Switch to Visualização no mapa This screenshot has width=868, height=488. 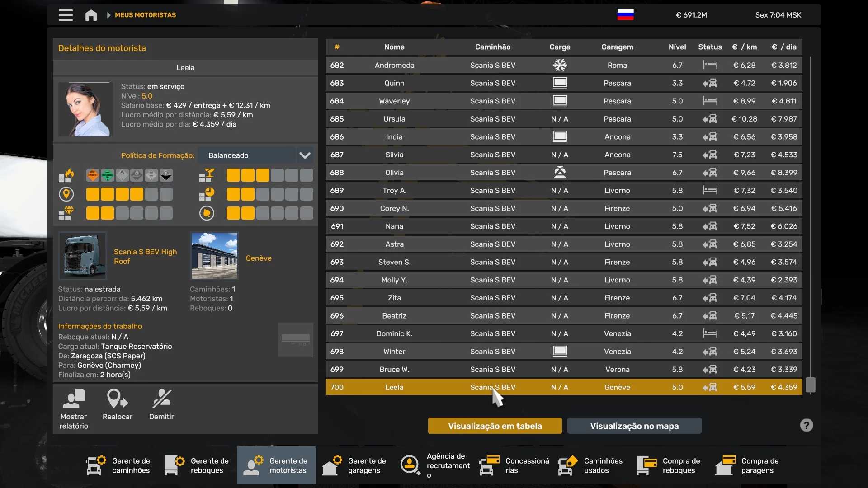coord(634,426)
